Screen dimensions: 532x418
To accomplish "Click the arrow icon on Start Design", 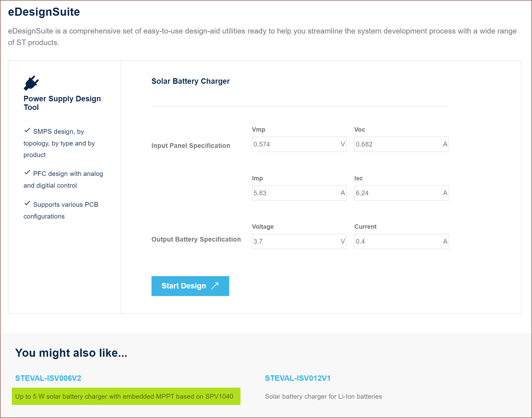I will (215, 286).
